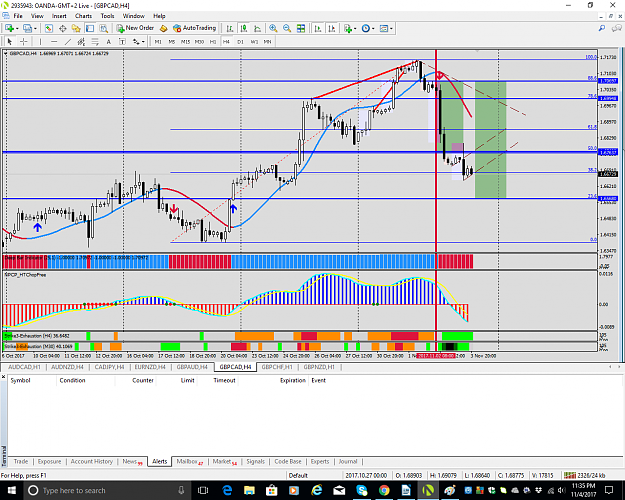Expand the Arrows tool dropdown
This screenshot has height=500, width=625.
coord(143,42)
